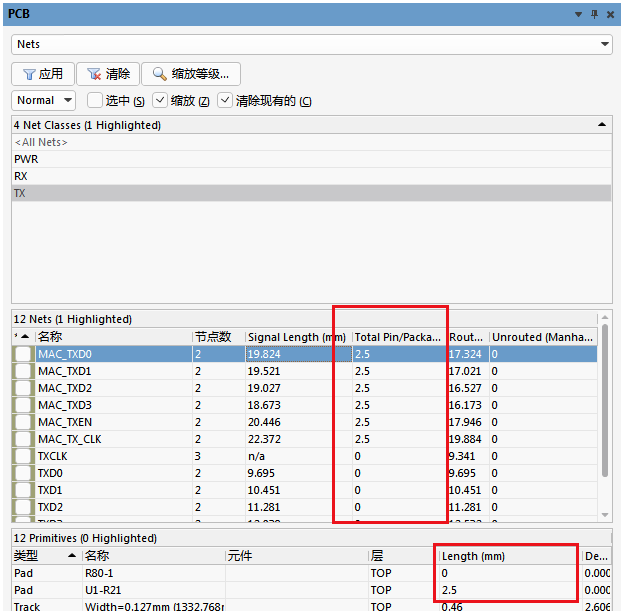Select the PWR net class
This screenshot has height=611, width=621.
[311, 159]
